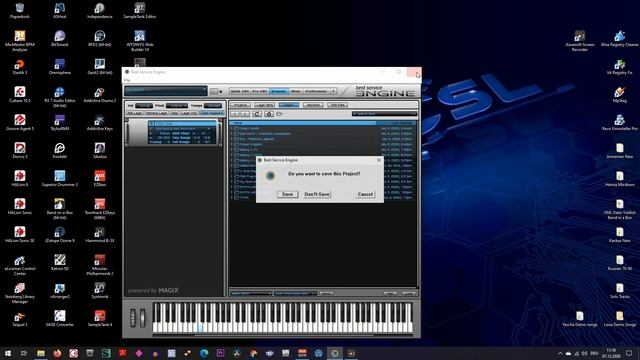Open the Preferences tab
Image resolution: width=640 pixels, height=360 pixels.
[x=316, y=91]
